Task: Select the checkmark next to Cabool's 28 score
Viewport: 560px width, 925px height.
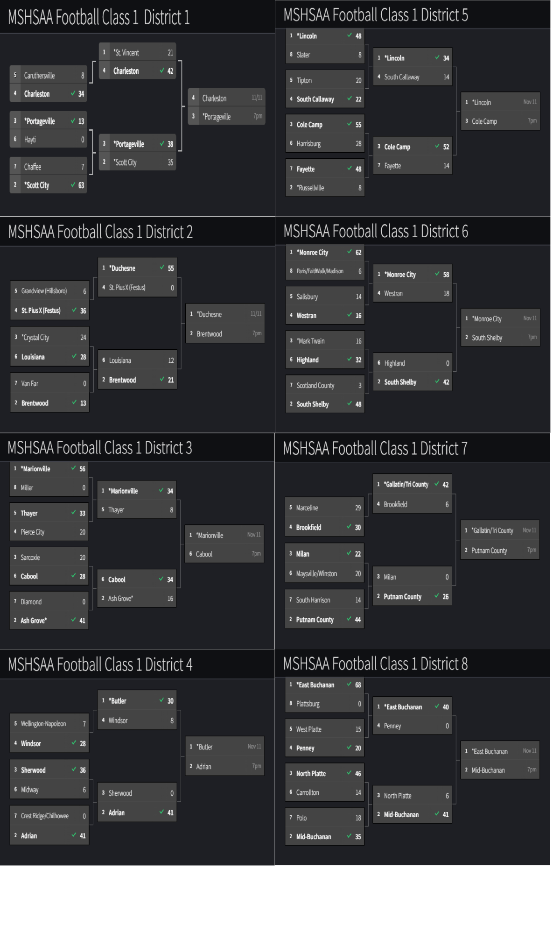Action: click(x=73, y=576)
